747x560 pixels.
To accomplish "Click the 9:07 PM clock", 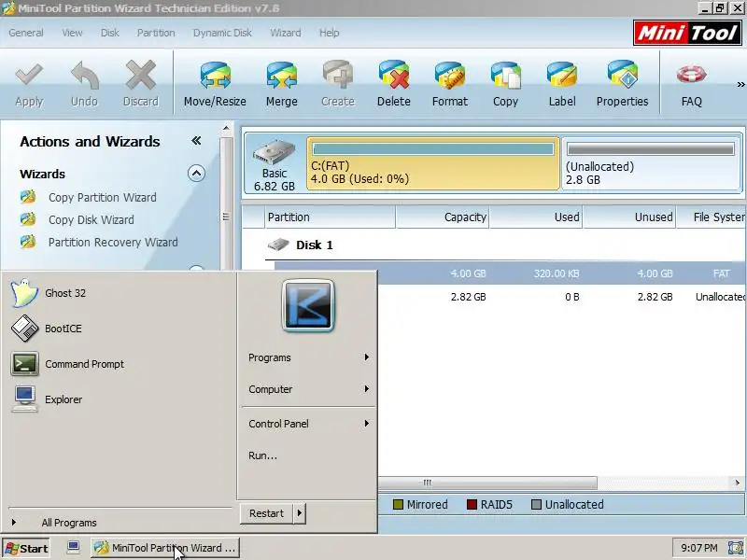I will tap(698, 548).
